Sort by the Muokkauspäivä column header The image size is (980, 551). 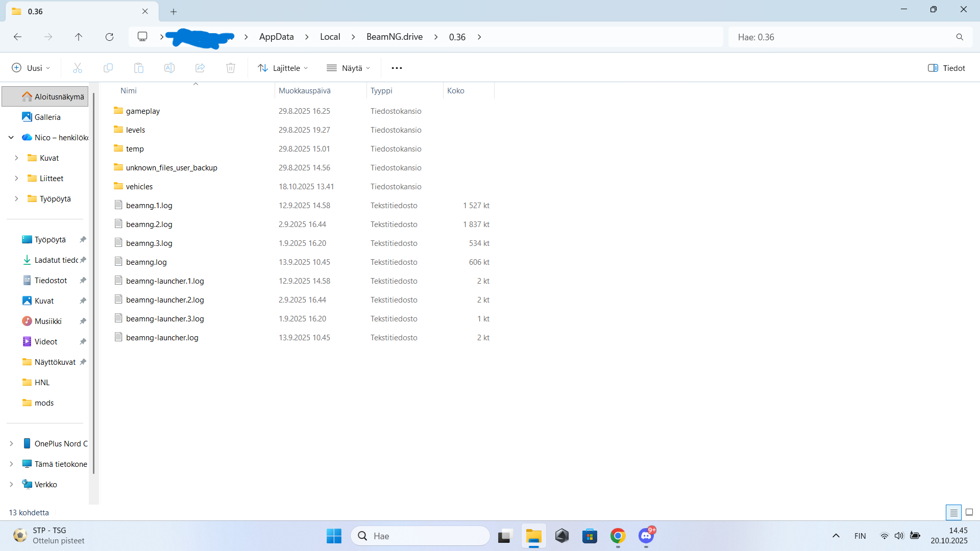pos(305,90)
